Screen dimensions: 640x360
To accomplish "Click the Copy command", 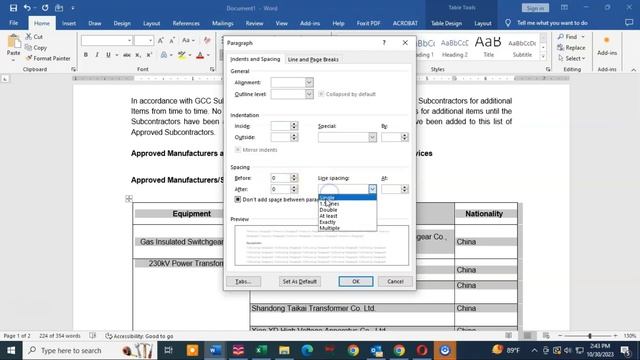I will [36, 48].
